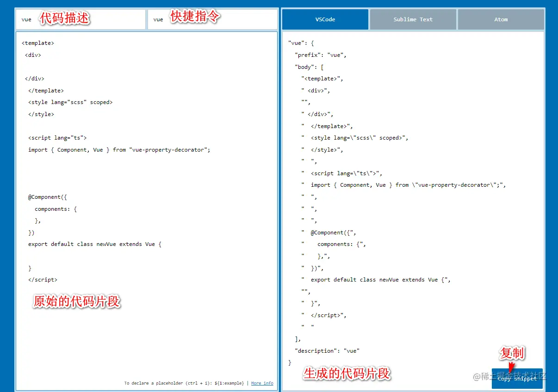558x392 pixels.
Task: Focus the description input containing vue
Action: [x=81, y=19]
